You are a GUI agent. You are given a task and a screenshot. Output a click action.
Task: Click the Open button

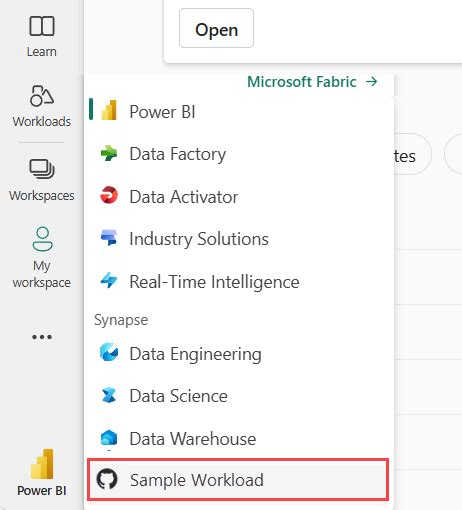pyautogui.click(x=216, y=28)
